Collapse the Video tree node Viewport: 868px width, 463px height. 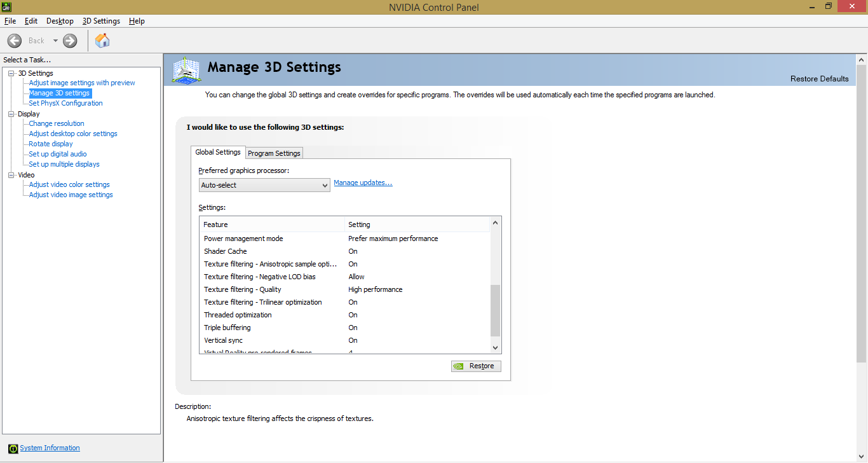[x=11, y=175]
